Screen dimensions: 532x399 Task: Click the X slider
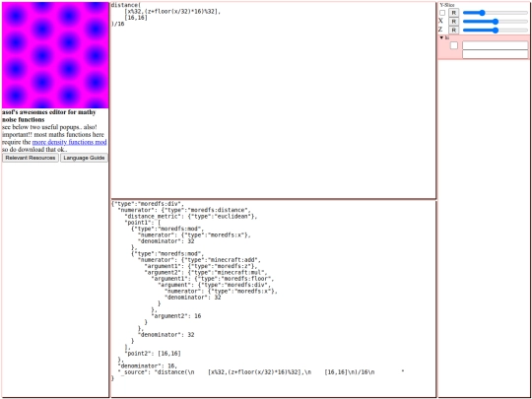click(x=496, y=22)
